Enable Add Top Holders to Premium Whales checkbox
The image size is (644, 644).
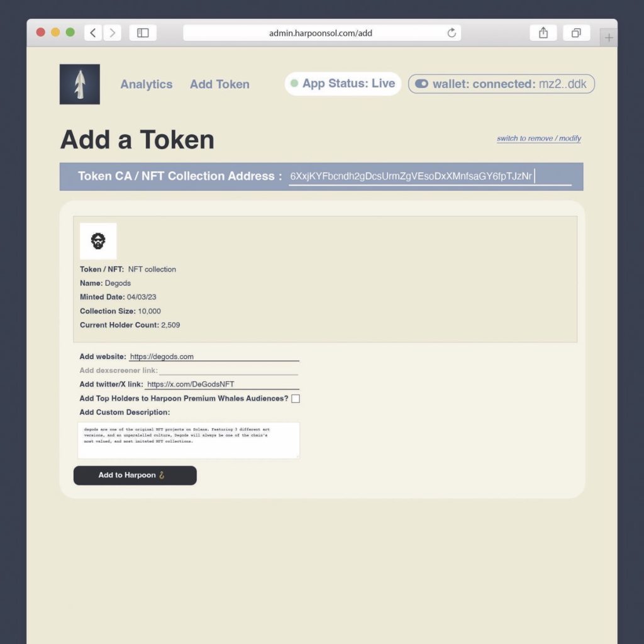296,399
